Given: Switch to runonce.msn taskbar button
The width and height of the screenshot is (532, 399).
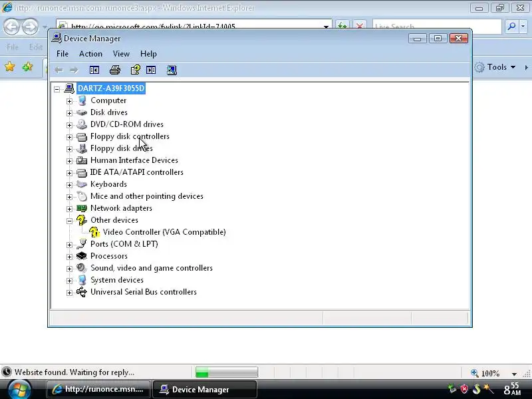Looking at the screenshot, I should (98, 389).
